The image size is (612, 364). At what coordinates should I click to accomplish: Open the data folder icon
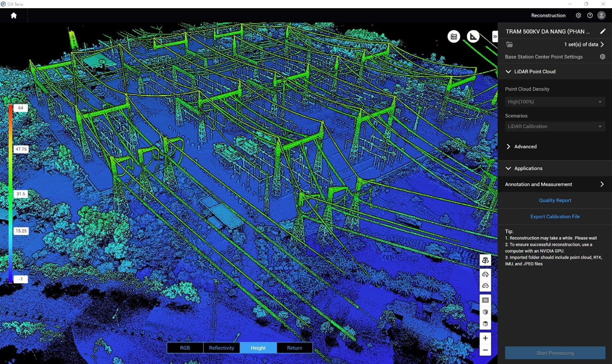(509, 44)
